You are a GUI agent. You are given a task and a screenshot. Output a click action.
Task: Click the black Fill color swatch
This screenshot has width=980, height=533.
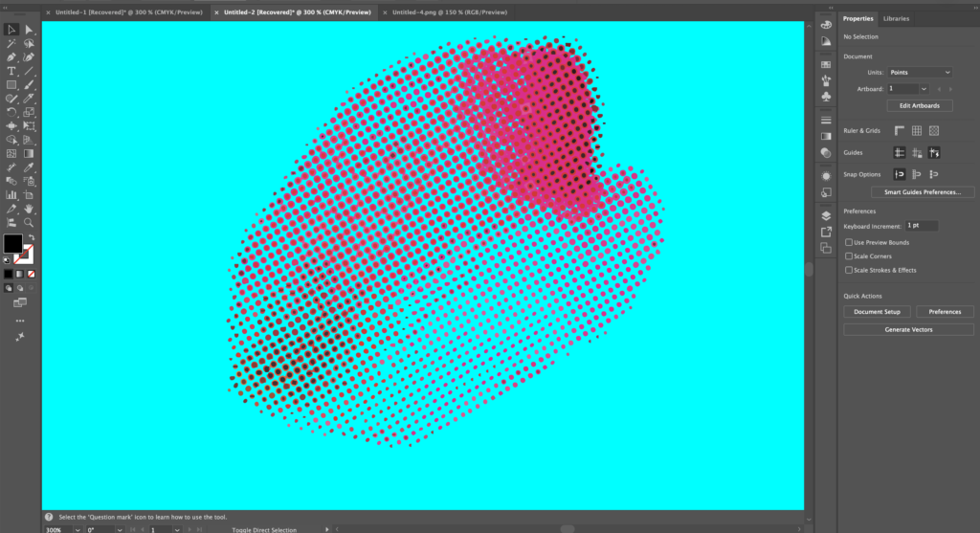pos(12,243)
